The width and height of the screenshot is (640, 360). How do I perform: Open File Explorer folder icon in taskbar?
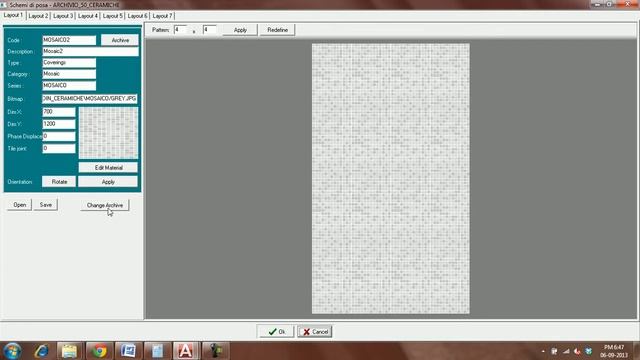click(x=69, y=351)
